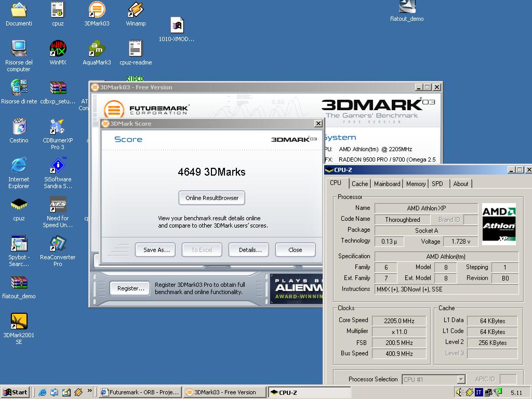532x399 pixels.
Task: Launch the WinMX desktop shortcut
Action: pos(58,48)
